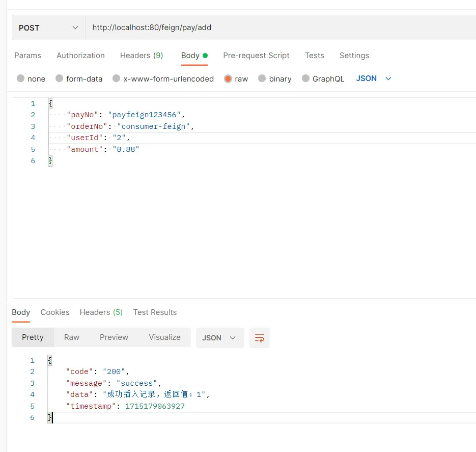The height and width of the screenshot is (452, 476).
Task: Select the binary body radio button
Action: click(262, 78)
